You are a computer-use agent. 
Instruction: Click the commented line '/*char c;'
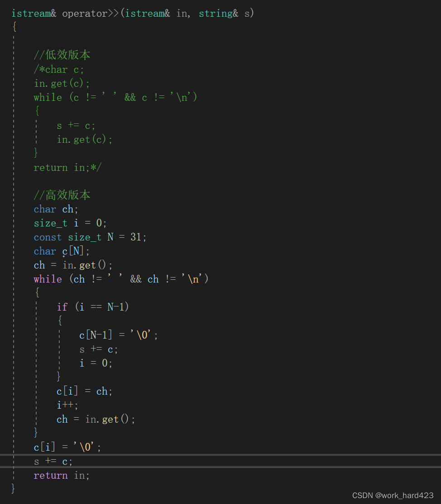click(x=59, y=70)
